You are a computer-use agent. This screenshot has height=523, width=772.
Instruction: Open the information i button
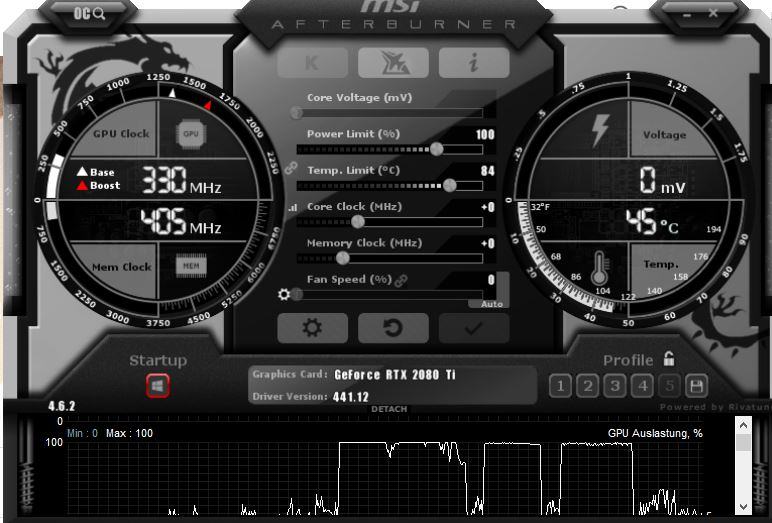474,63
